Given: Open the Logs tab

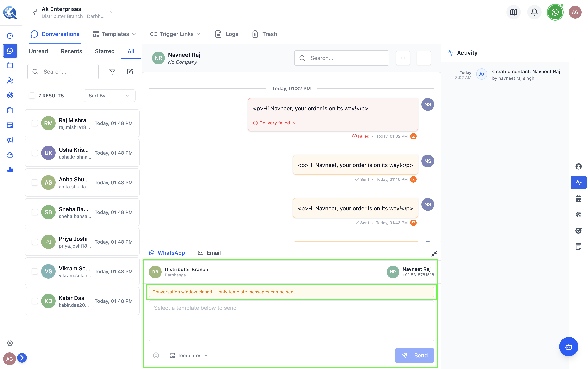Looking at the screenshot, I should [x=227, y=34].
